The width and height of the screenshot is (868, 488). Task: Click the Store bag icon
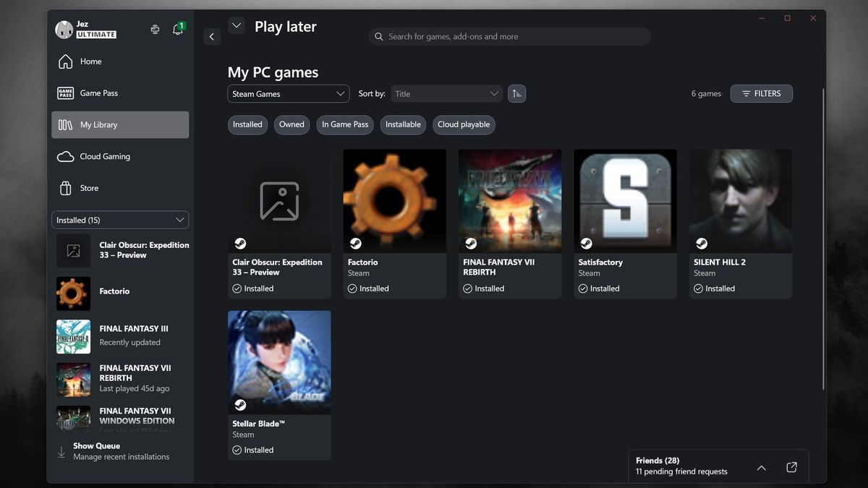[x=65, y=188]
